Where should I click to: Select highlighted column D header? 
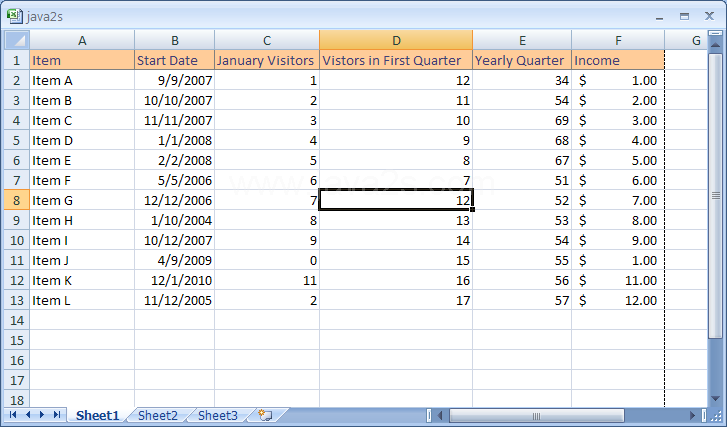pyautogui.click(x=396, y=40)
